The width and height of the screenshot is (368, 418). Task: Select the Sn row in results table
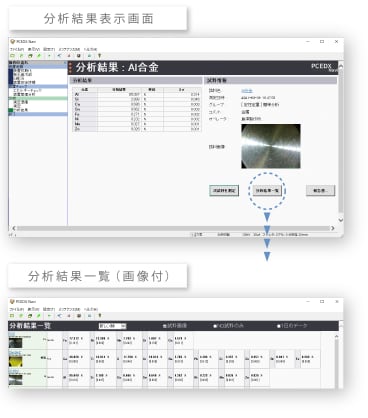pos(137,109)
